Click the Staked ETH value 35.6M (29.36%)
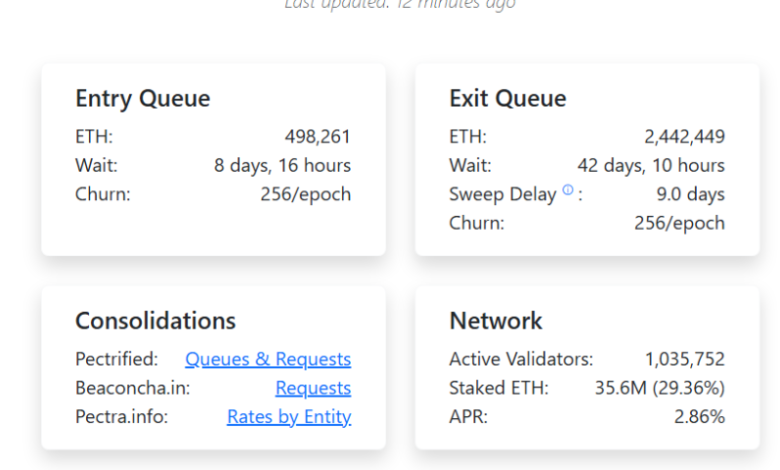780x470 pixels. coord(660,388)
